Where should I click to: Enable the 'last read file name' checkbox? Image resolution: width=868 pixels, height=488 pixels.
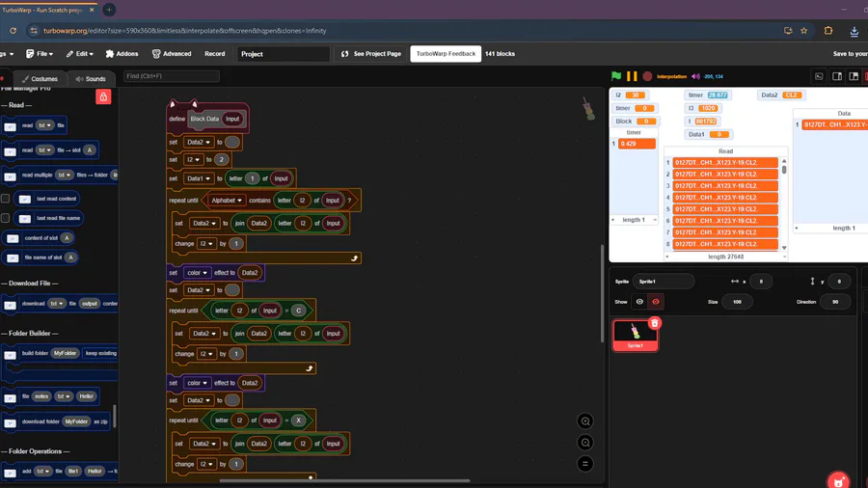[6, 218]
